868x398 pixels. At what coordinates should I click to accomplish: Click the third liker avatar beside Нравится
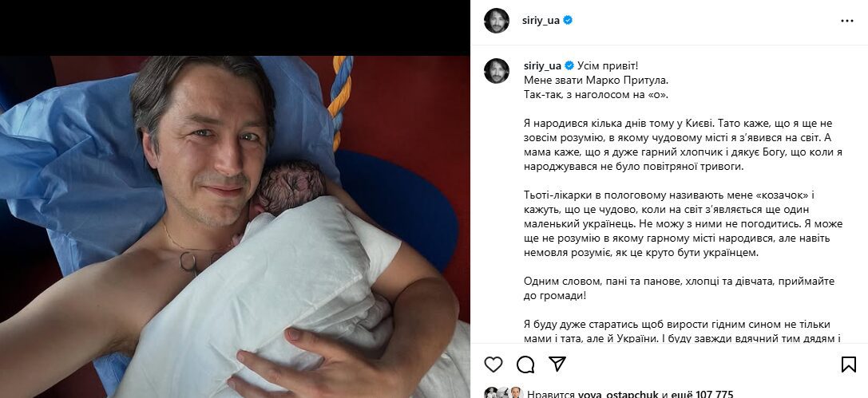pos(516,393)
